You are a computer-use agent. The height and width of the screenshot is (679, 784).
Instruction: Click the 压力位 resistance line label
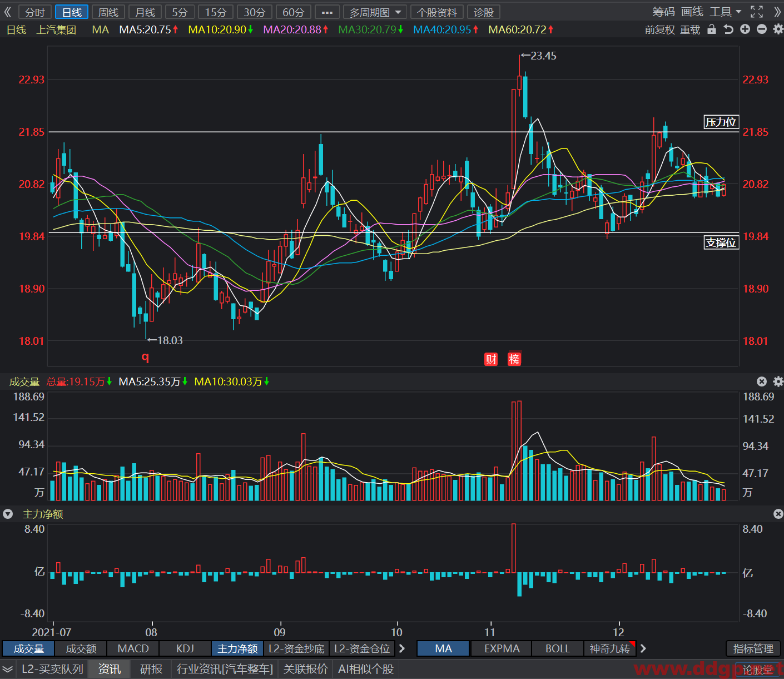click(721, 122)
